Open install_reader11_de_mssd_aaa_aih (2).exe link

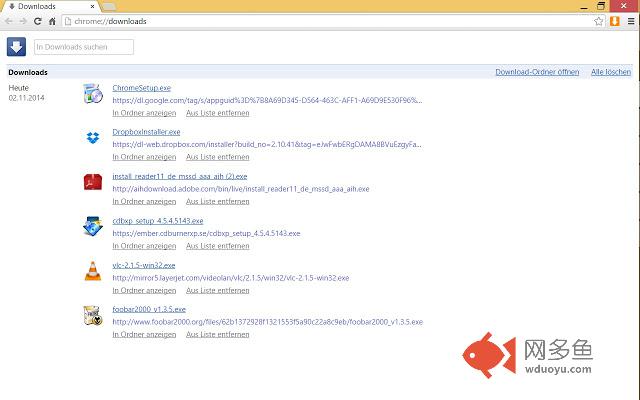coord(180,176)
